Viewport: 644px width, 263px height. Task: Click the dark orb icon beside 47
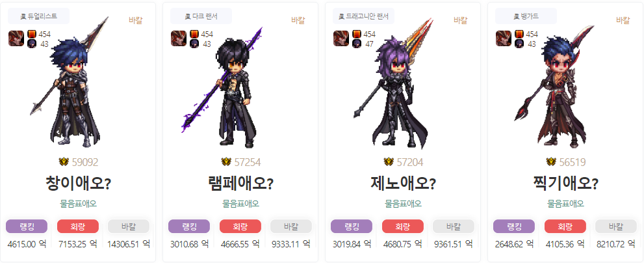357,44
